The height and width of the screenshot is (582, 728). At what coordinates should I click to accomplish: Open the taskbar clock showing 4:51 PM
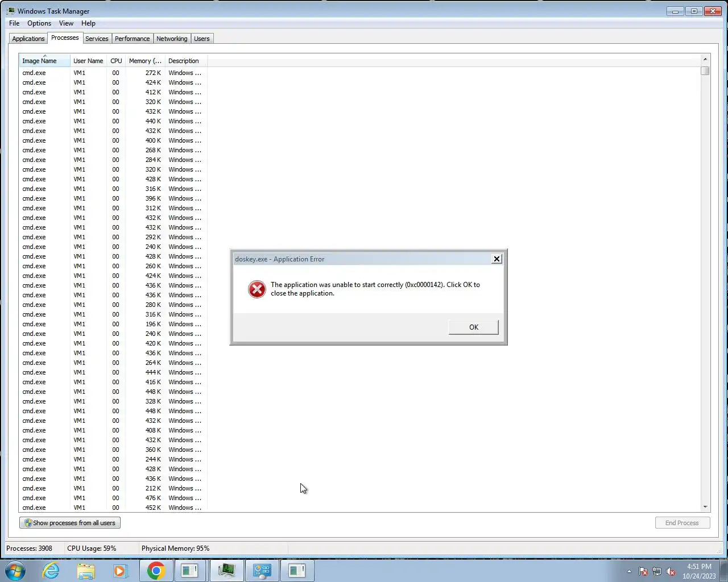click(x=699, y=571)
